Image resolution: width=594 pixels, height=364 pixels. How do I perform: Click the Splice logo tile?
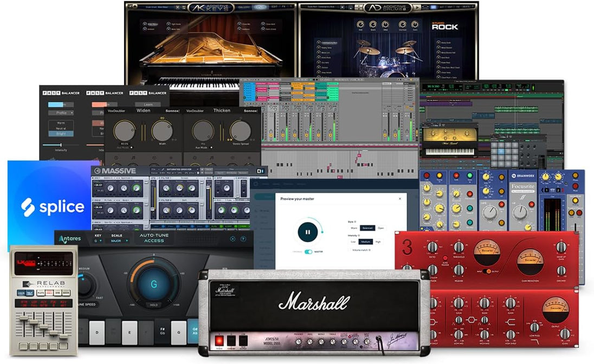[53, 206]
